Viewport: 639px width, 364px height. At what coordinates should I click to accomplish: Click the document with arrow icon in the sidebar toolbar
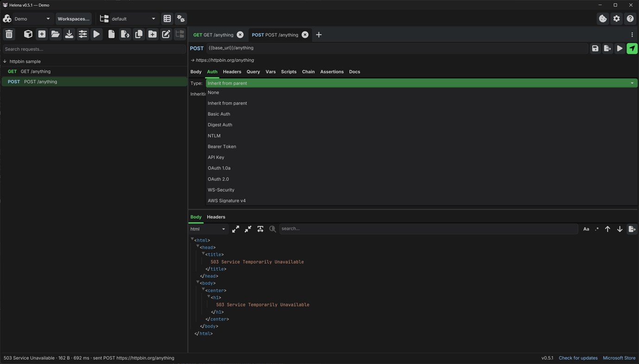click(125, 34)
